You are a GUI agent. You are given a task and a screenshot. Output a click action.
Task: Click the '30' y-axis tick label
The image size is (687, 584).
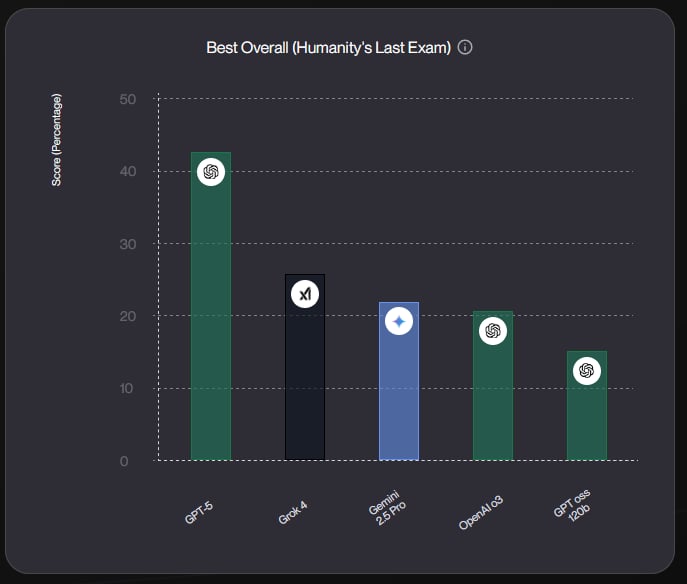click(x=127, y=244)
